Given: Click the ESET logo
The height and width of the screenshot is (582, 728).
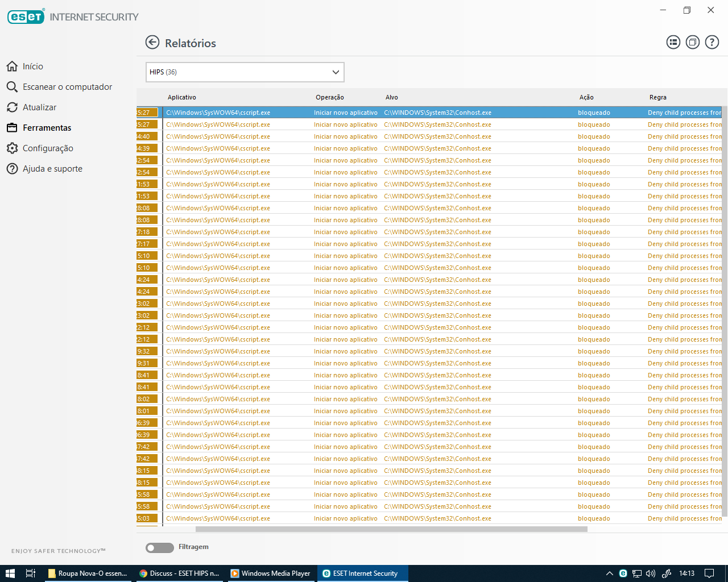Looking at the screenshot, I should coord(26,17).
